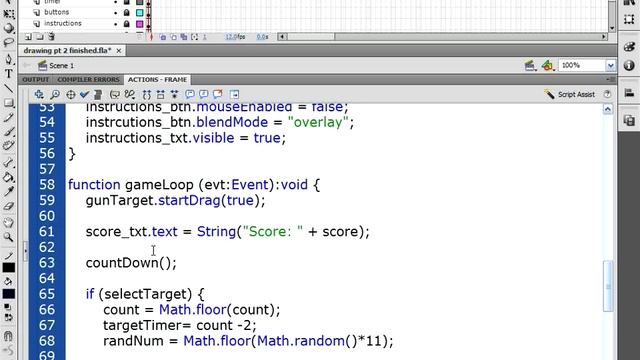Click Scene 1 in the edit bar
Screen dimensions: 640x360
tap(56, 65)
